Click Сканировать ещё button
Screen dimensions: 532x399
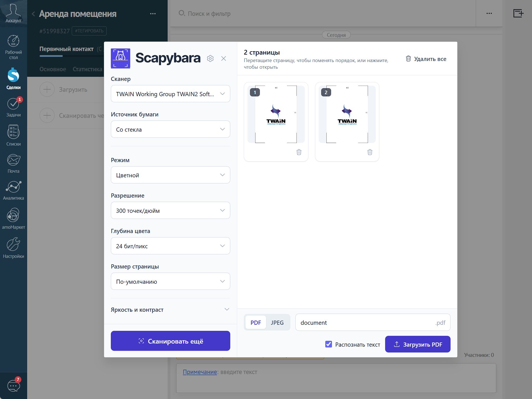coord(170,341)
